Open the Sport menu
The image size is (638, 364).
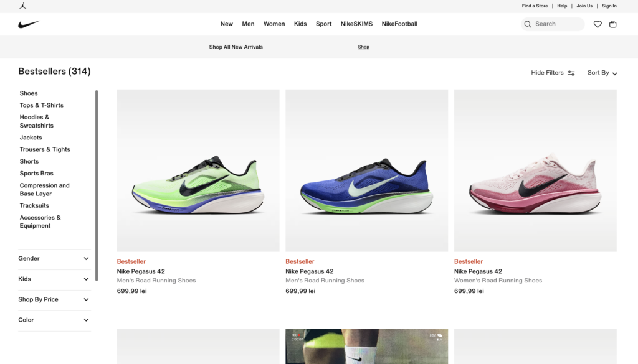(324, 24)
